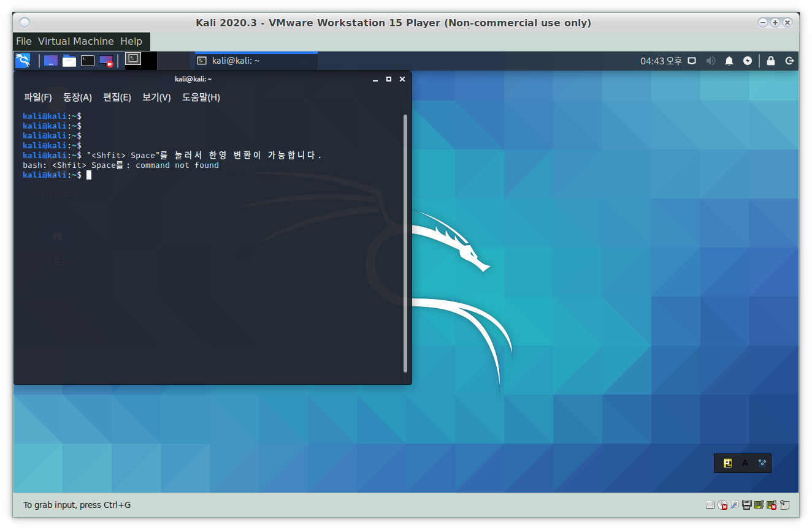812x530 pixels.
Task: Open VMware File menu
Action: 24,41
